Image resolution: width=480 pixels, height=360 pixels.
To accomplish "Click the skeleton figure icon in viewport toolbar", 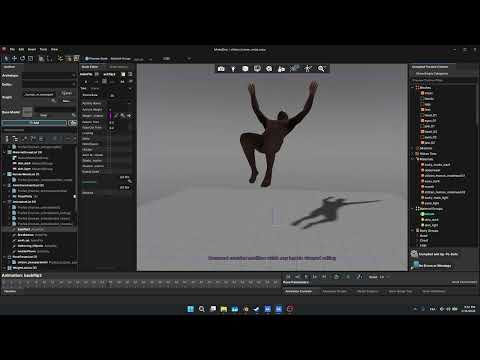I will [x=308, y=69].
